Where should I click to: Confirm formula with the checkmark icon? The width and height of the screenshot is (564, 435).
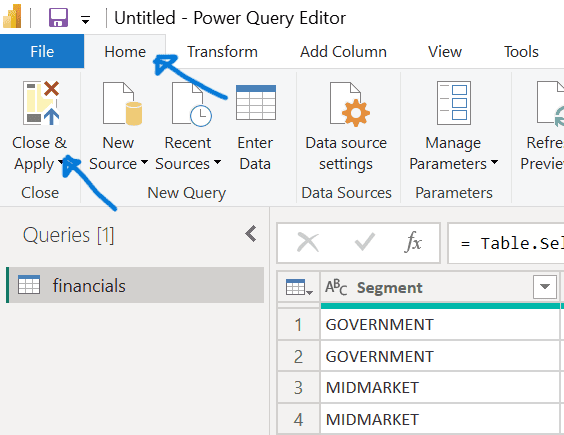pyautogui.click(x=364, y=241)
